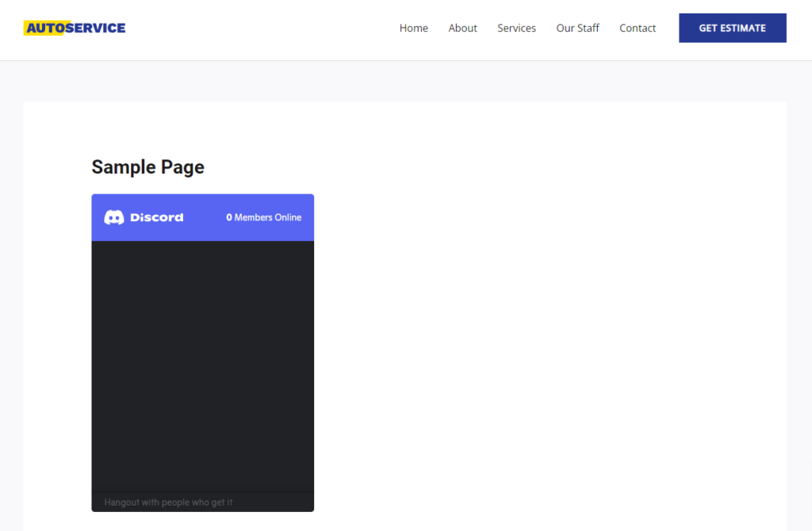
Task: Click the Discord wordmark in widget header
Action: tap(156, 217)
